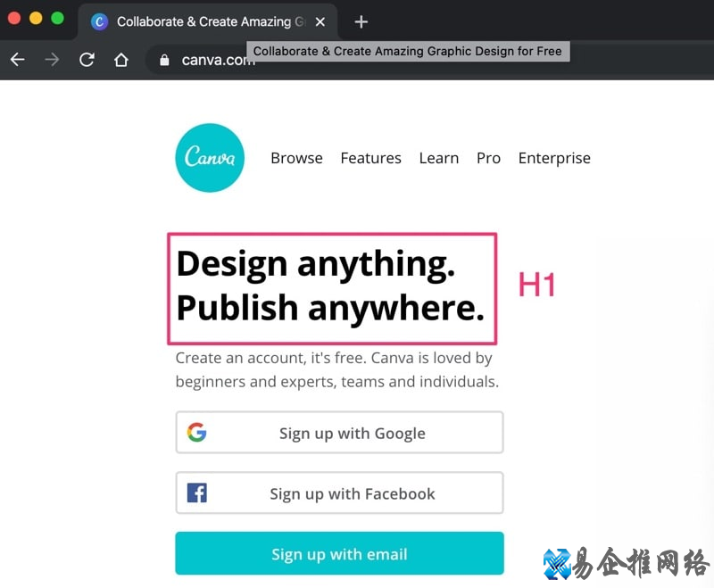The image size is (714, 588).
Task: Click the Canva logo icon
Action: point(210,157)
